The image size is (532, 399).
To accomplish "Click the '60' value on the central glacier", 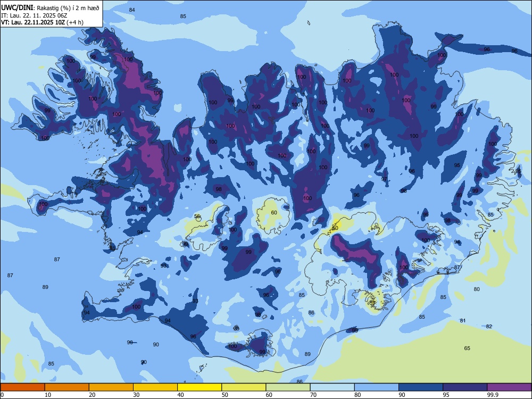I will click(274, 213).
